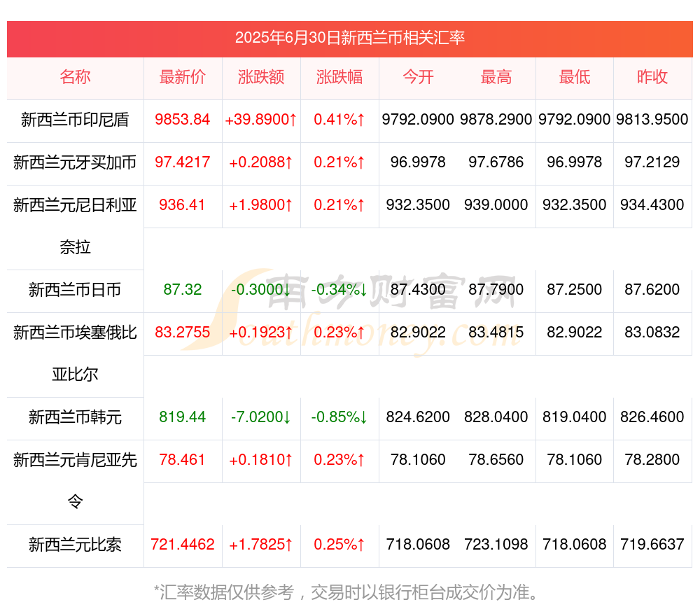700x614 pixels.
Task: Click the high value 939.0000
Action: coord(496,205)
